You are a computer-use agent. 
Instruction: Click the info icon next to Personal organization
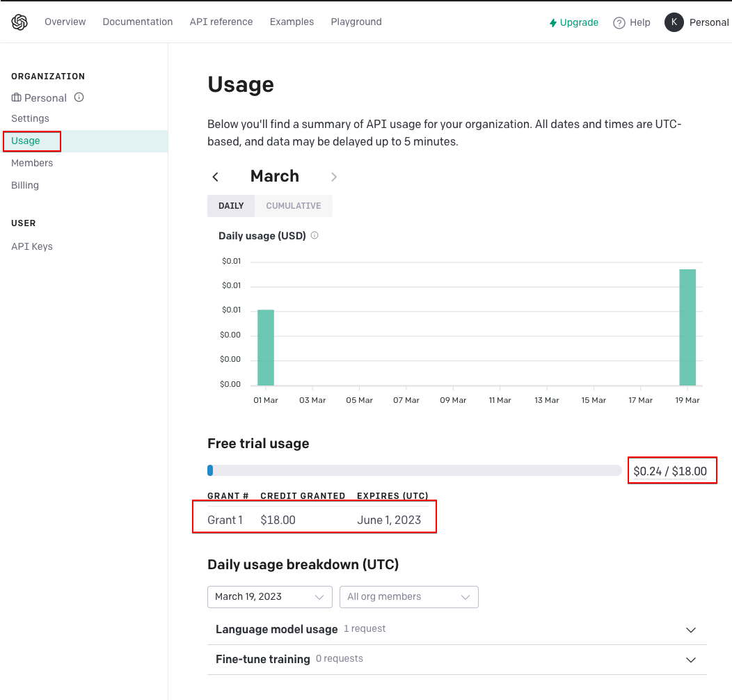point(79,97)
